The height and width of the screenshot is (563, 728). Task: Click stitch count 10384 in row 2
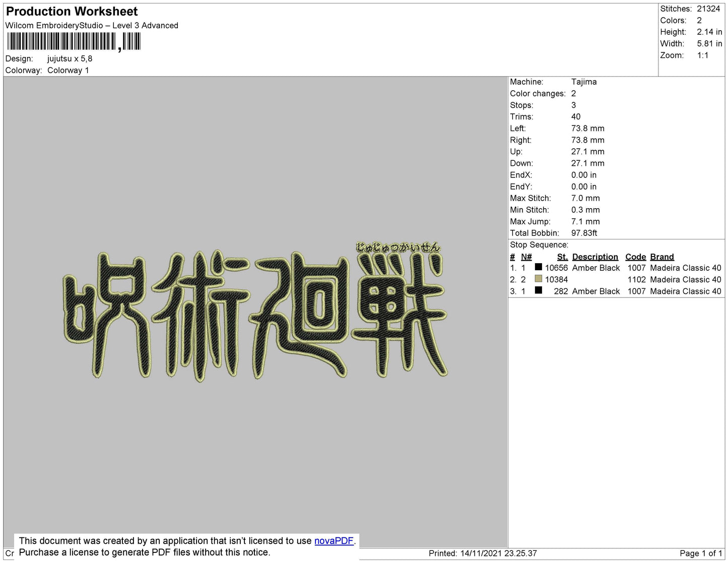click(556, 279)
